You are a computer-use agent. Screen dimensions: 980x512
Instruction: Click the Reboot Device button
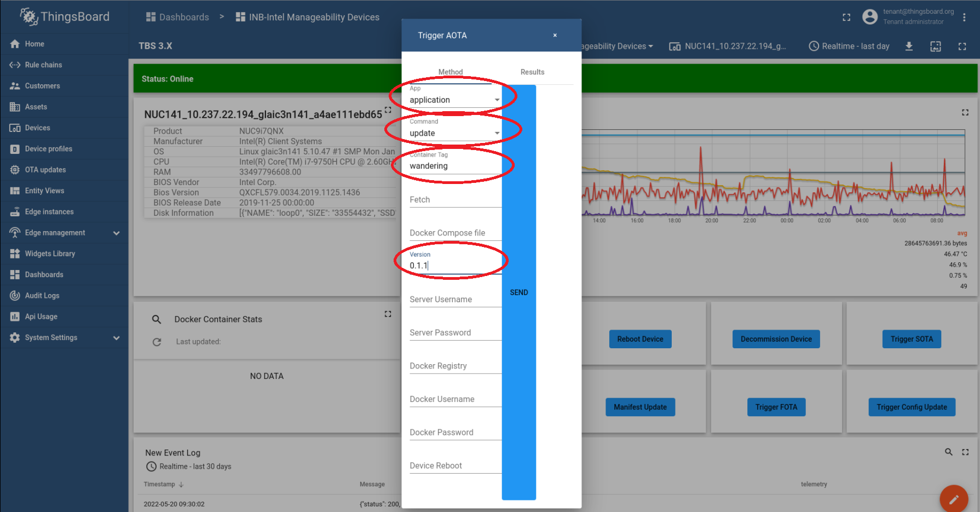[640, 339]
